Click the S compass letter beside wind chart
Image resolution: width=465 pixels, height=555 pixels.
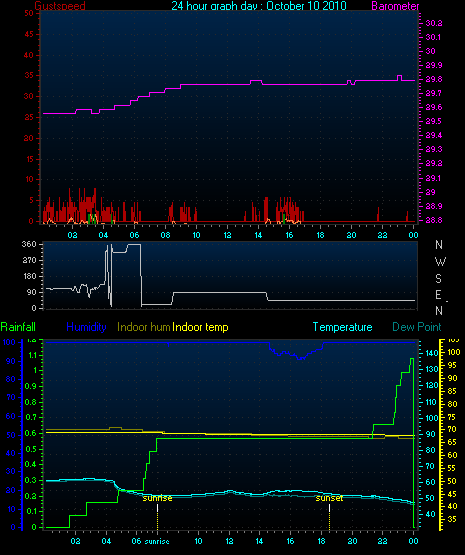point(438,279)
